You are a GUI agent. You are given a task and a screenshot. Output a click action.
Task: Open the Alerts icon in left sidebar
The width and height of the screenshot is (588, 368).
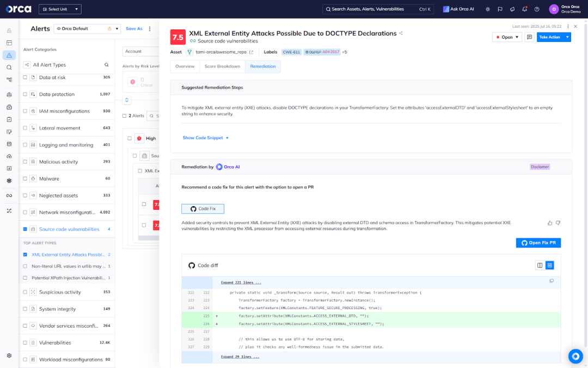[9, 55]
